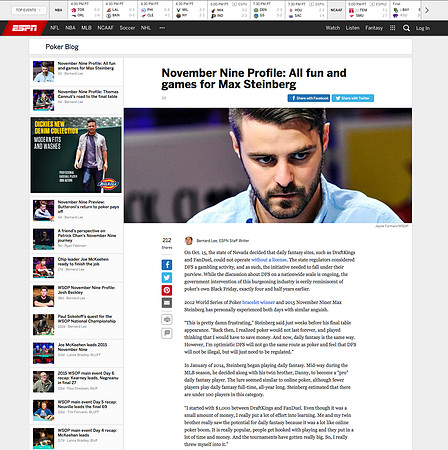Open WSOP main event Day 4 recap
This screenshot has height=450, width=448.
[x=86, y=433]
